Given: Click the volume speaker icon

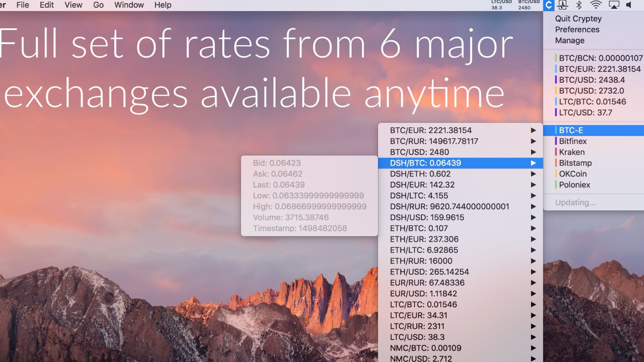Looking at the screenshot, I should [629, 5].
